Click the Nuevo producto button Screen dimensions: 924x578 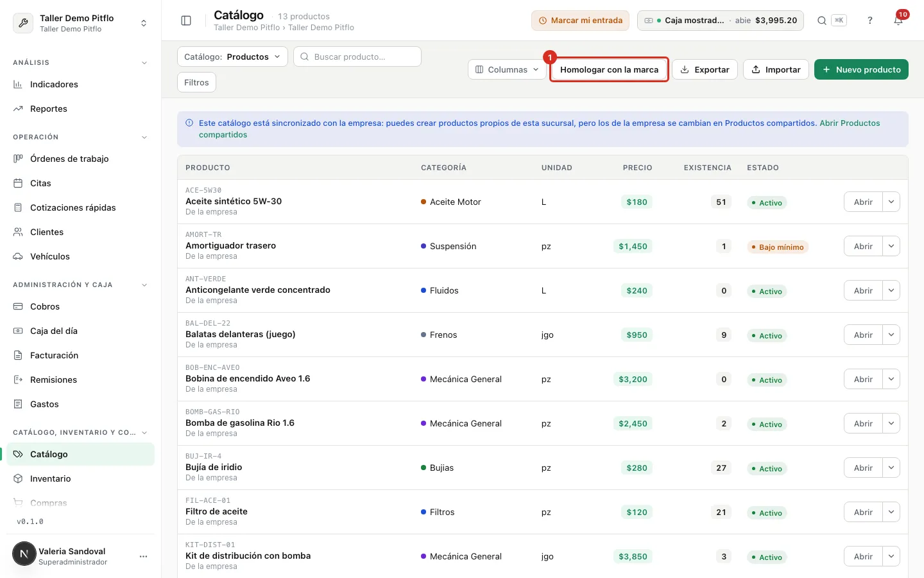click(861, 69)
